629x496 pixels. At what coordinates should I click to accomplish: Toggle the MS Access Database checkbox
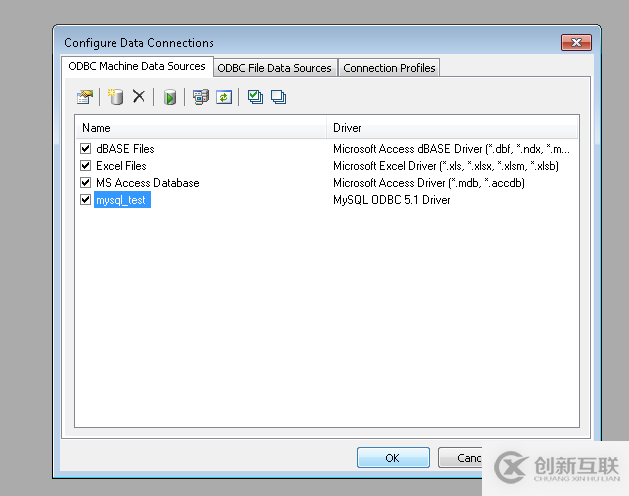[x=85, y=183]
